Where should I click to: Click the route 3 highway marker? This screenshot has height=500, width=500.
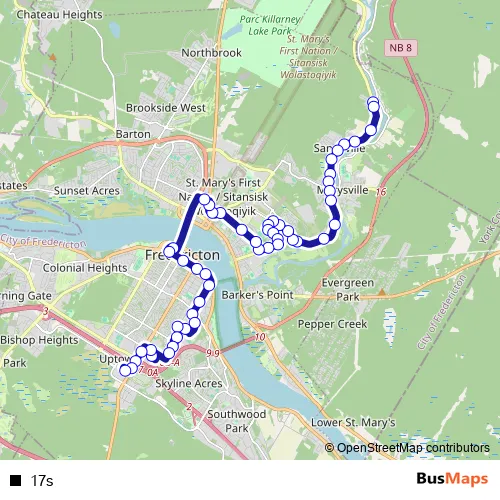[46, 311]
